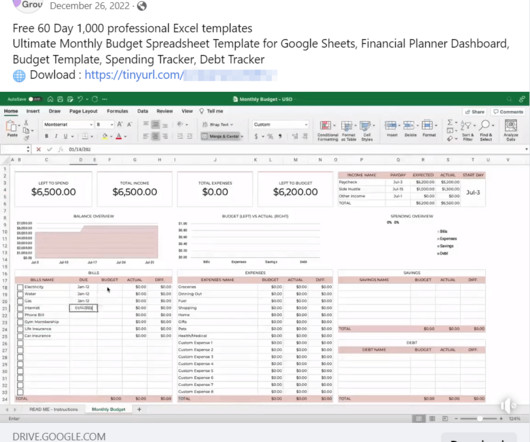Click the cancel X in the formula bar
The image size is (530, 442).
click(39, 149)
